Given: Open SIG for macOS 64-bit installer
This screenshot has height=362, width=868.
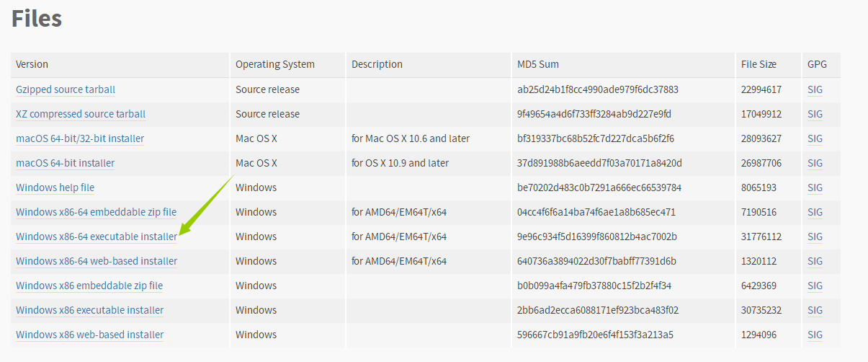Looking at the screenshot, I should tap(815, 163).
